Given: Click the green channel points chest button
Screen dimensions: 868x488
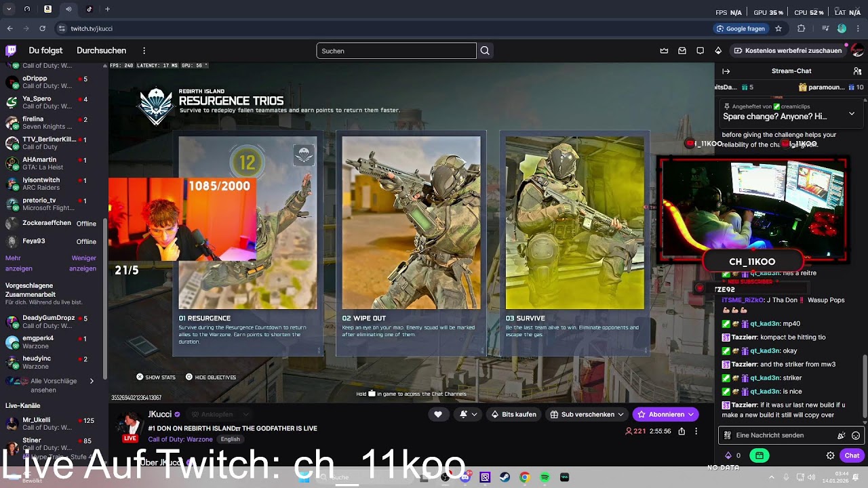Looking at the screenshot, I should coord(759,455).
